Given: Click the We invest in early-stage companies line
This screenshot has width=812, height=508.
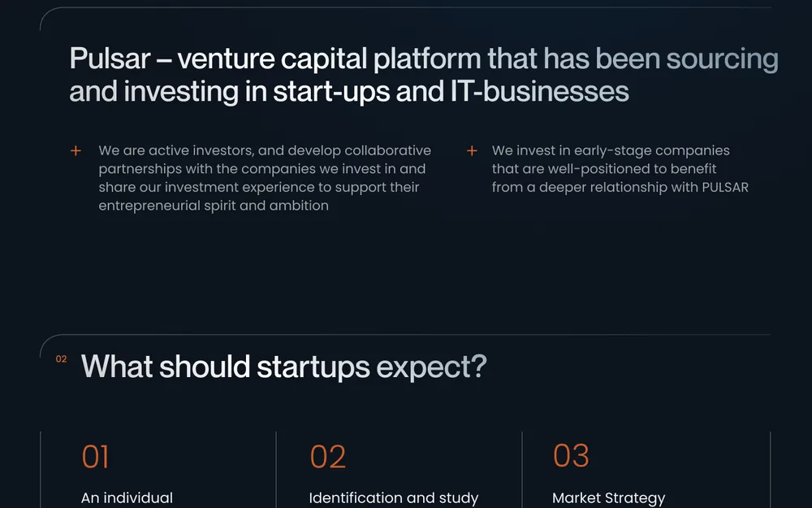Looking at the screenshot, I should point(611,150).
